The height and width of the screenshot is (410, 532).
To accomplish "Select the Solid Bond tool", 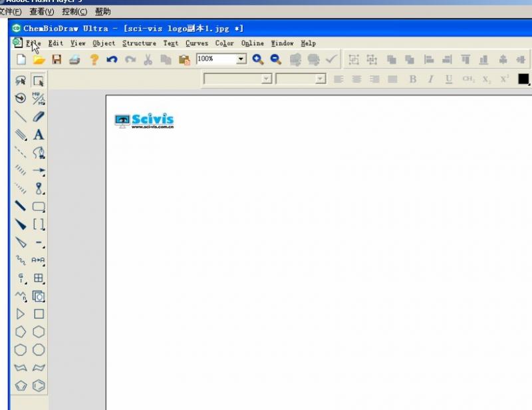I will tap(21, 116).
